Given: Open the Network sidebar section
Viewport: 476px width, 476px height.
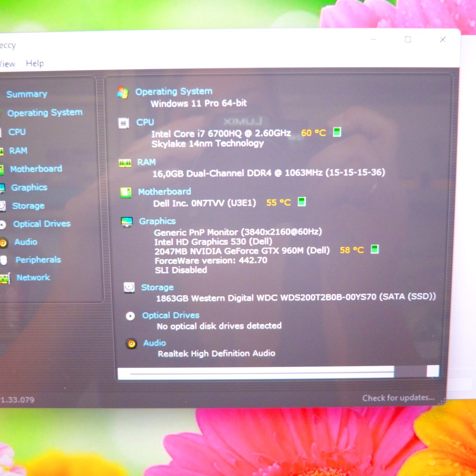Looking at the screenshot, I should coord(33,278).
